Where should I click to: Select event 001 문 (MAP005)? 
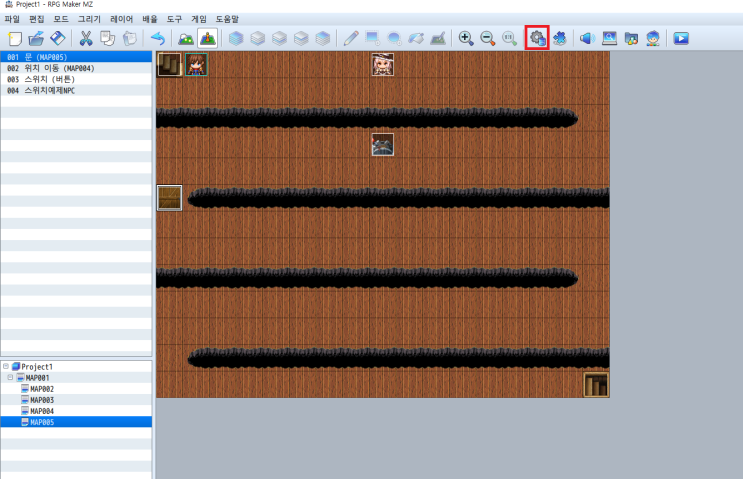76,57
